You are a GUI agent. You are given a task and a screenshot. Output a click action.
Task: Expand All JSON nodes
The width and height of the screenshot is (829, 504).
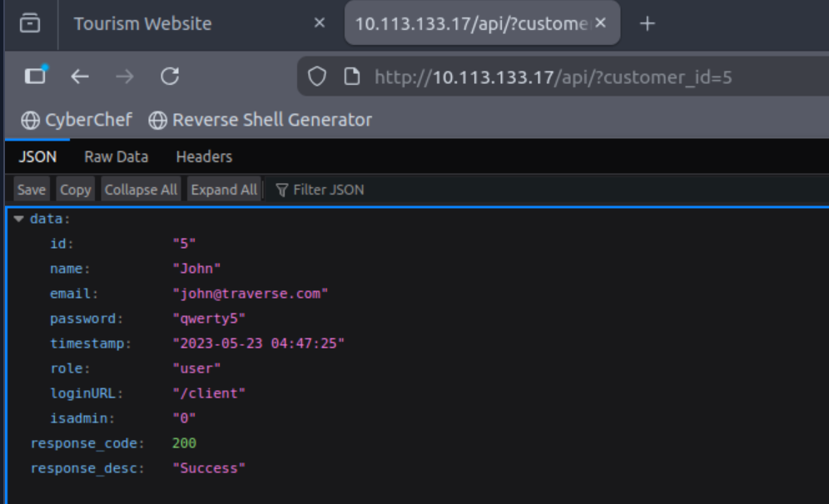point(224,190)
